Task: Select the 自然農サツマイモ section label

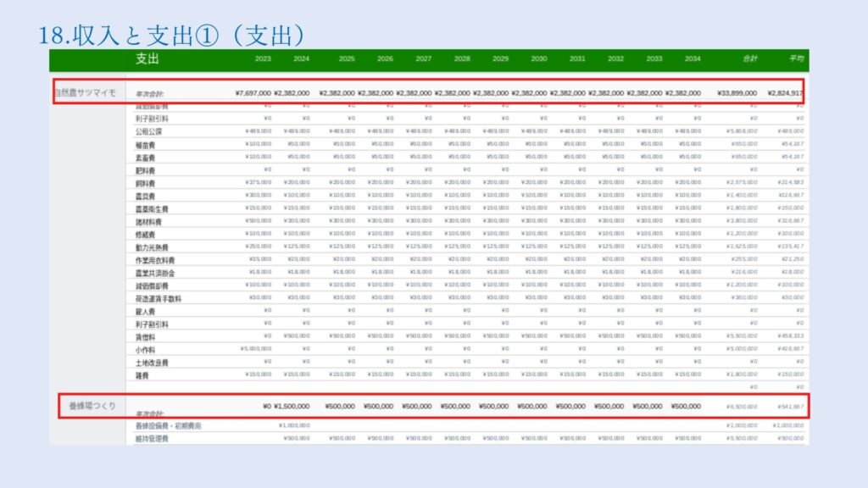Action: 86,93
